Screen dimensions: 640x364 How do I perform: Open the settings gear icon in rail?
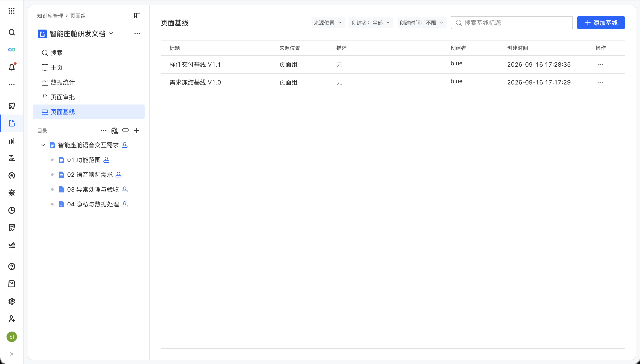tap(12, 301)
